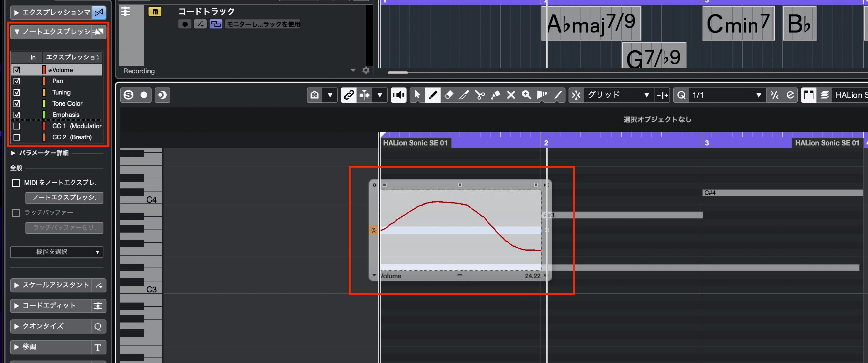Image resolution: width=868 pixels, height=363 pixels.
Task: Select the Draw pencil tool
Action: point(433,95)
